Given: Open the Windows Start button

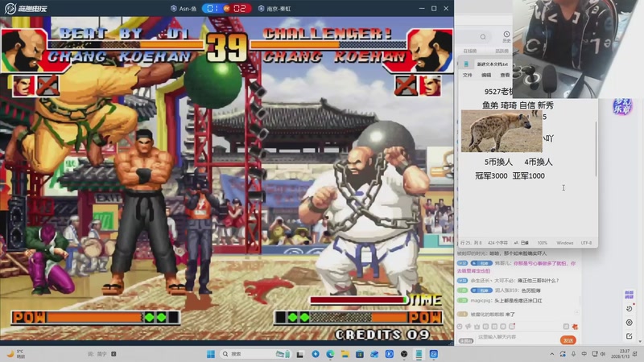Looking at the screenshot, I should 211,354.
